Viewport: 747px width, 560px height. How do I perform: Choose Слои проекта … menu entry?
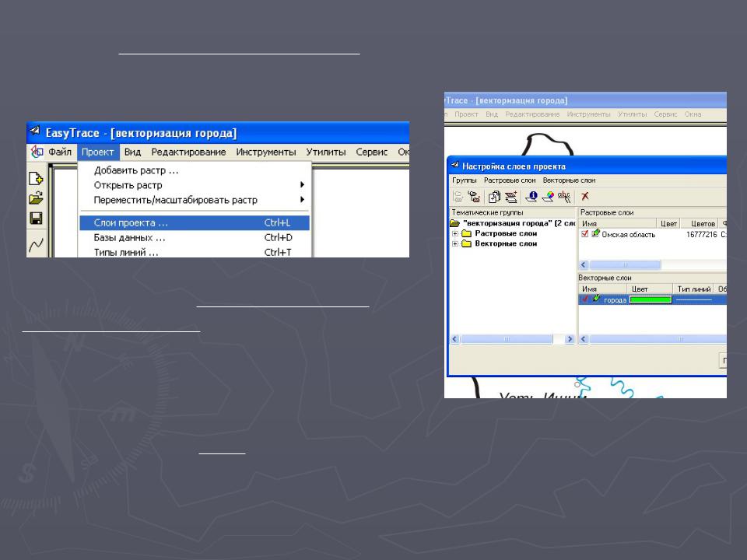(x=195, y=223)
